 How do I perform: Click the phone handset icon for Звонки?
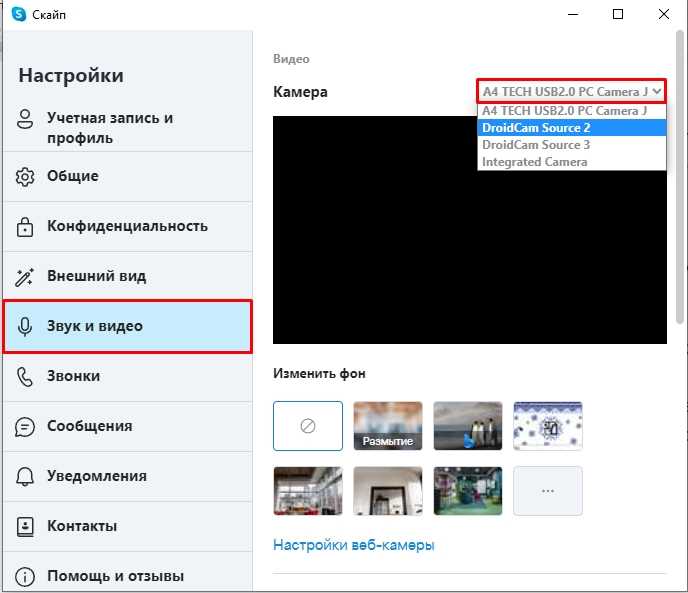(x=25, y=377)
